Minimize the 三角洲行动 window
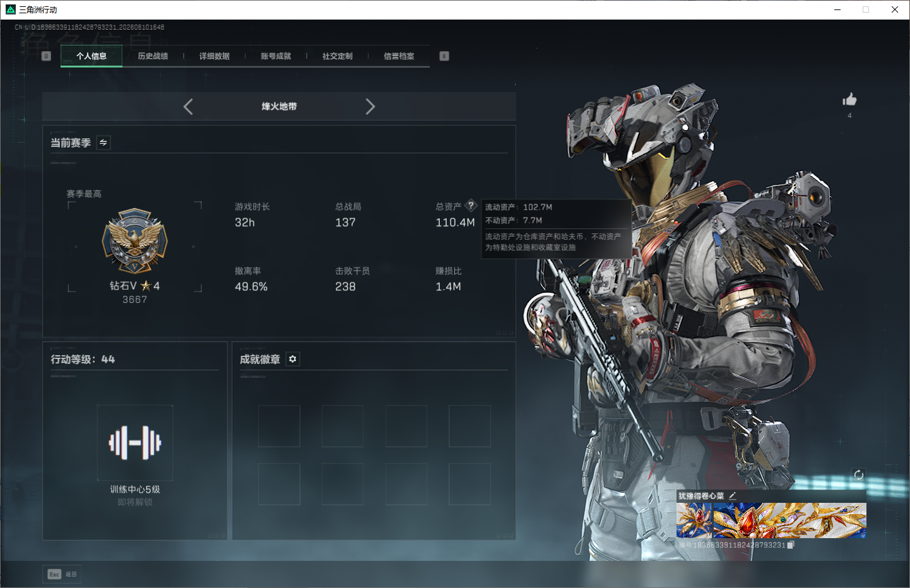The width and height of the screenshot is (910, 588). (x=837, y=9)
